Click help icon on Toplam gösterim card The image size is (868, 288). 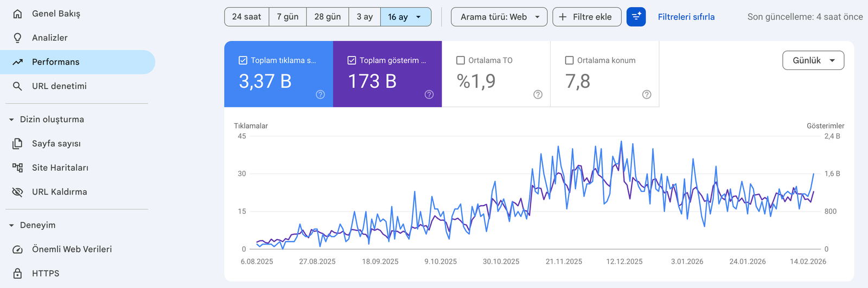coord(429,94)
